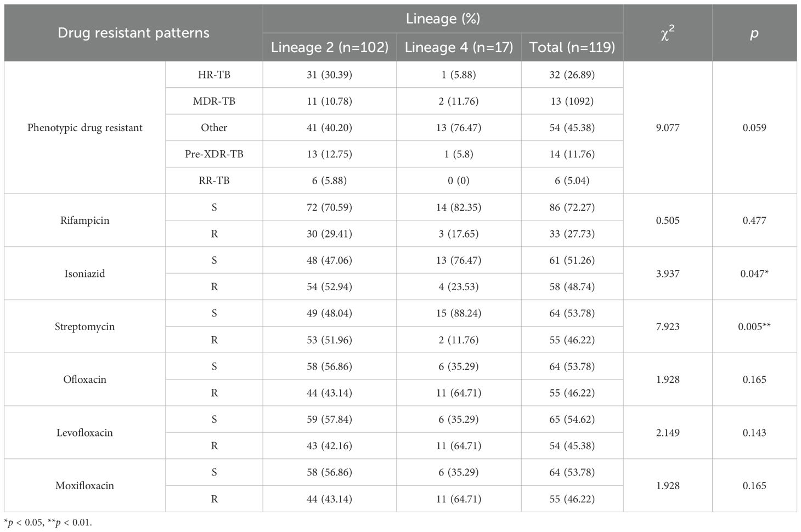This screenshot has height=532, width=801.
Task: Click the "Total (n=119)" column header
Action: coord(572,48)
